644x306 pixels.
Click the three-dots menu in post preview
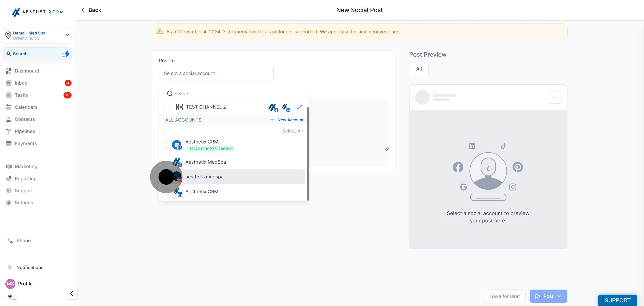tap(555, 97)
